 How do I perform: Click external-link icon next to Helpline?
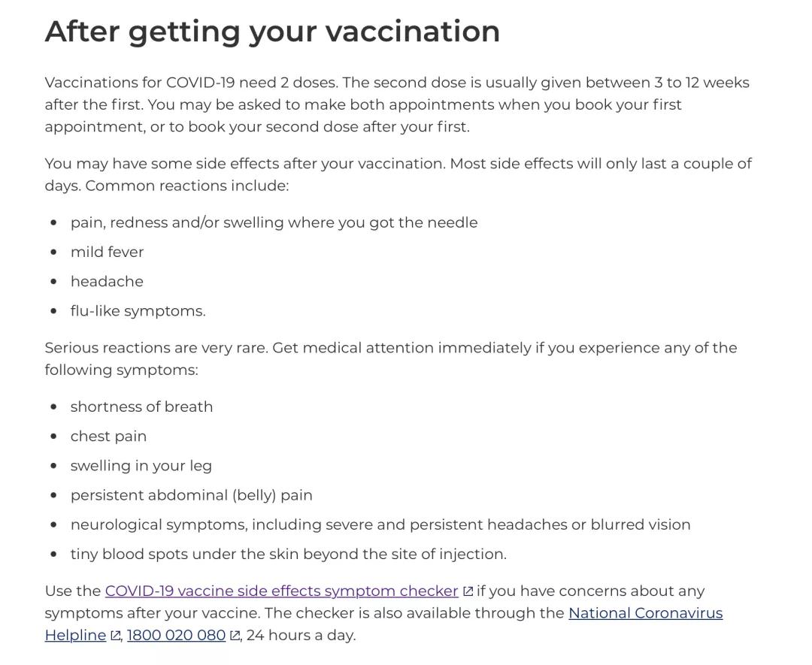pos(116,636)
